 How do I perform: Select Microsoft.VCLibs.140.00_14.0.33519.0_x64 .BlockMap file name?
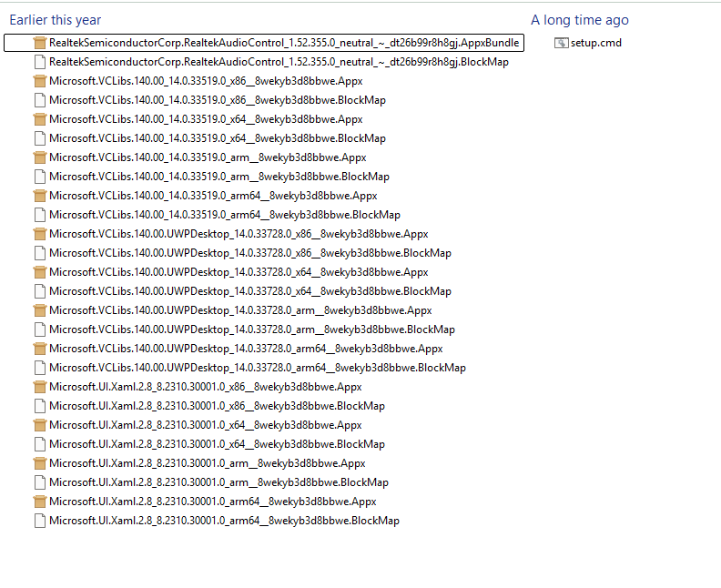[218, 138]
